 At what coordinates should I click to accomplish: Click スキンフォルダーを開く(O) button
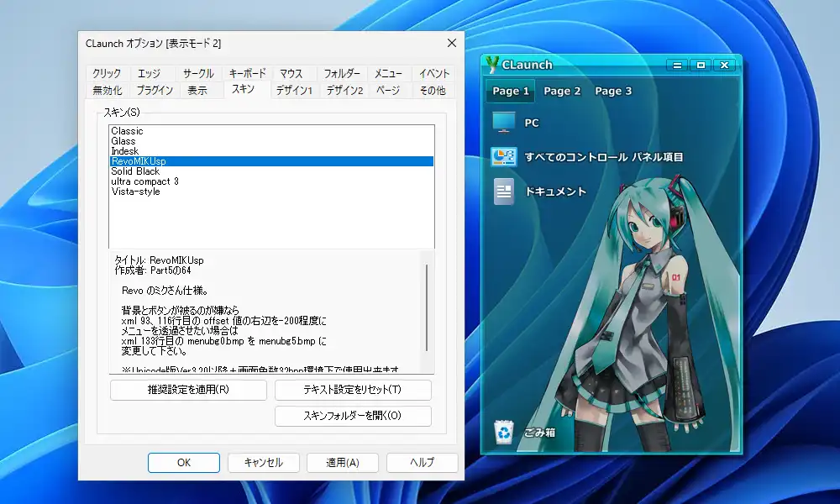[x=353, y=416]
